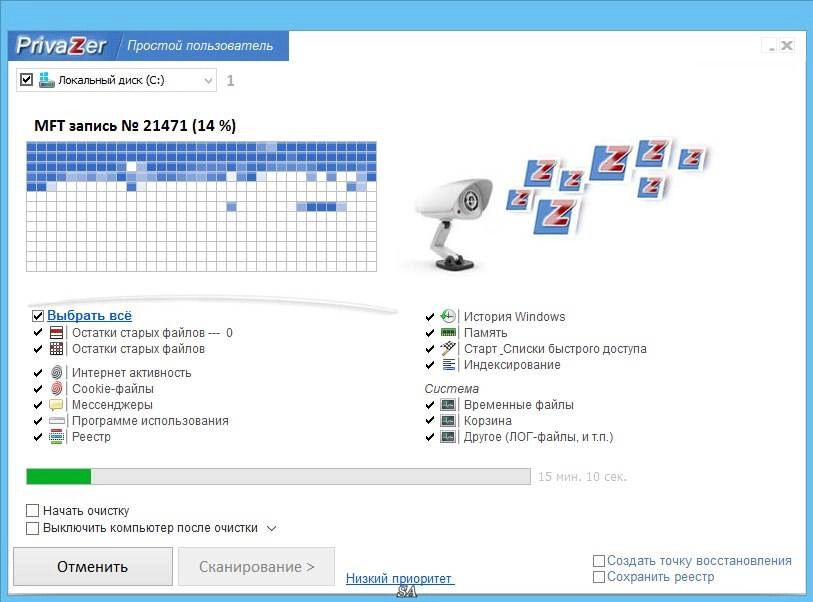The width and height of the screenshot is (813, 602).
Task: Click the Indexing lines icon
Action: pyautogui.click(x=448, y=365)
